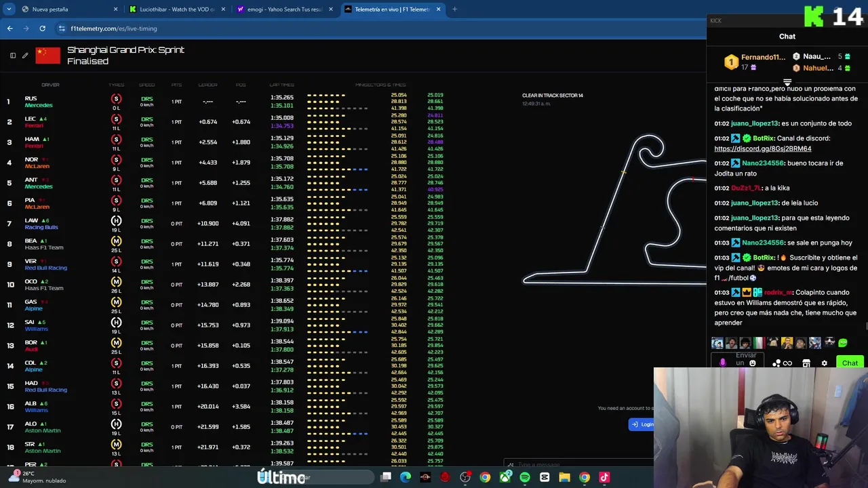Open Spotify from the taskbar
Viewport: 868px width, 488px height.
(525, 477)
